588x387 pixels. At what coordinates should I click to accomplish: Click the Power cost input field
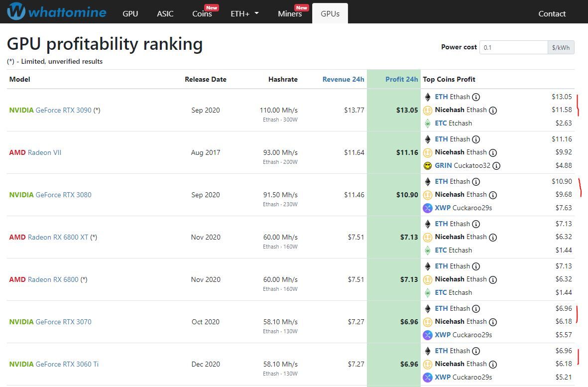pyautogui.click(x=513, y=47)
